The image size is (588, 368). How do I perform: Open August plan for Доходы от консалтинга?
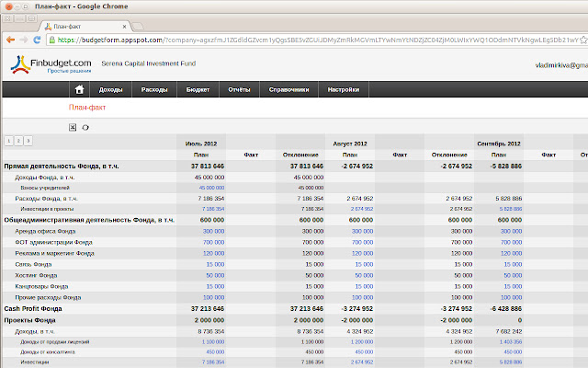tap(364, 352)
